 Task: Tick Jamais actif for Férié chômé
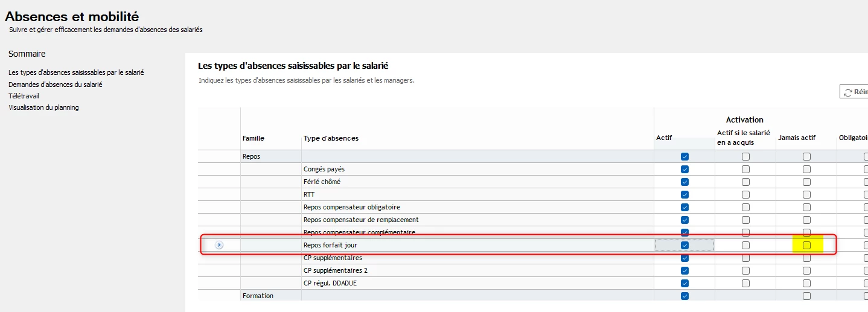click(806, 182)
